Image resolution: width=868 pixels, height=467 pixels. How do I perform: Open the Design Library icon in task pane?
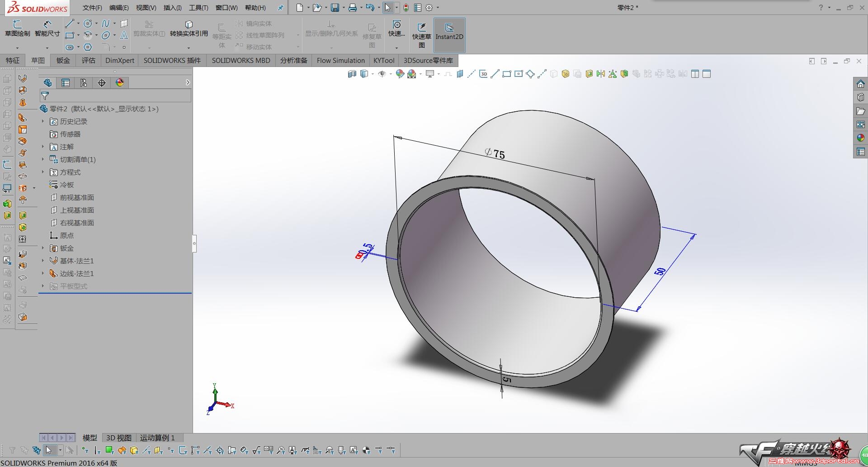pos(860,97)
